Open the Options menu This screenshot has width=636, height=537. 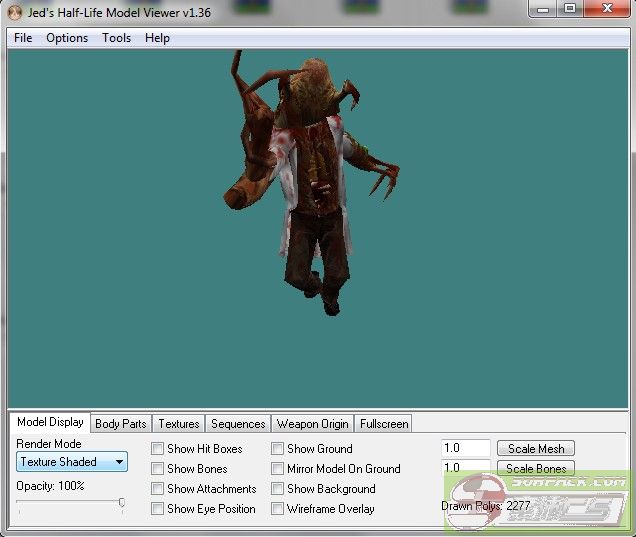[67, 38]
